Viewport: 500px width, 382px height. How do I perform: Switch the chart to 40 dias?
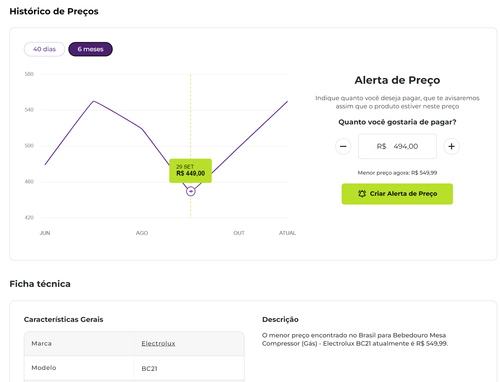point(44,49)
